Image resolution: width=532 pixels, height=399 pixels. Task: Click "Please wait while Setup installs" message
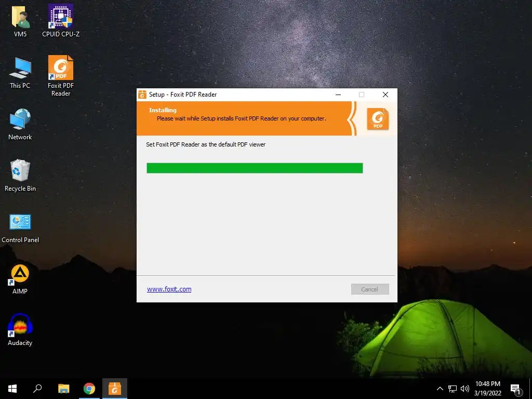241,118
